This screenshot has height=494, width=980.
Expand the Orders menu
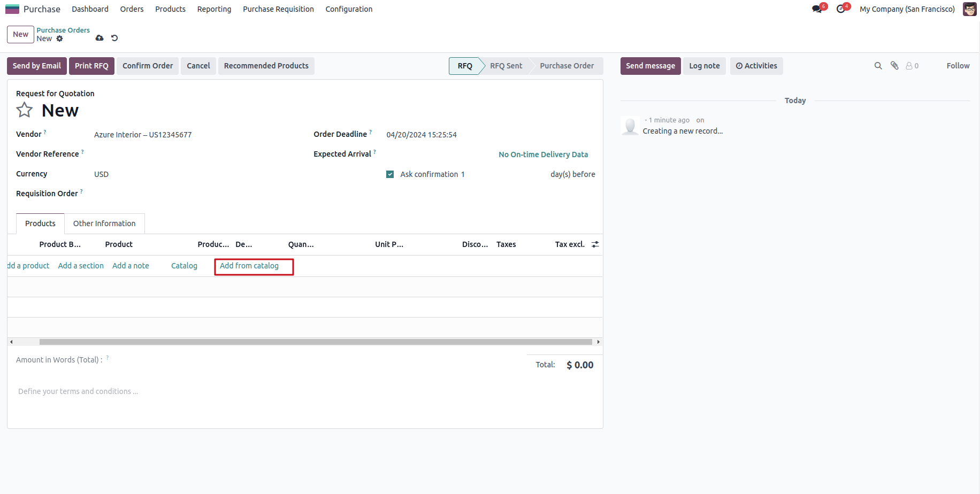tap(132, 9)
